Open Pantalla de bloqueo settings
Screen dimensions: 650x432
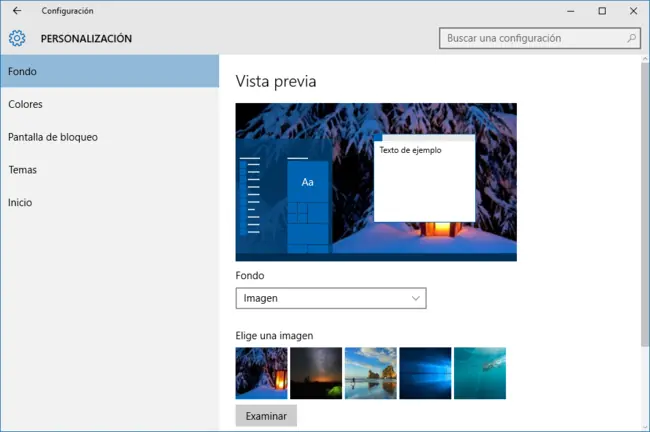109,137
